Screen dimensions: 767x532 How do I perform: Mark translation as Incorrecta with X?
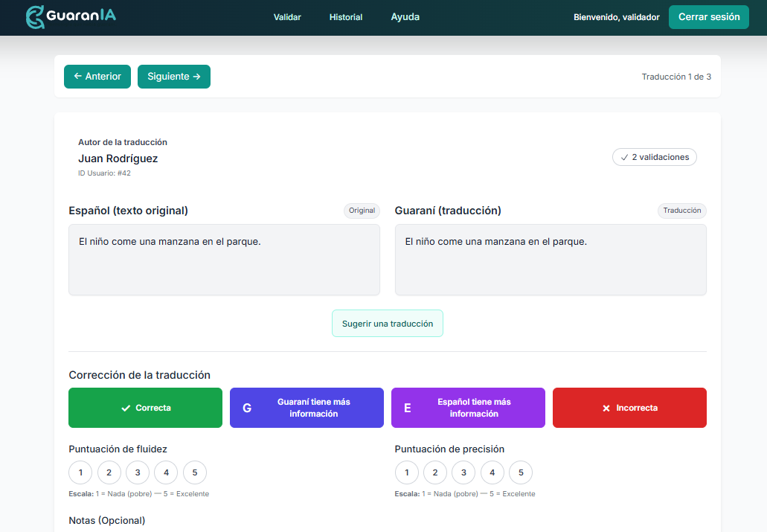[x=629, y=408]
